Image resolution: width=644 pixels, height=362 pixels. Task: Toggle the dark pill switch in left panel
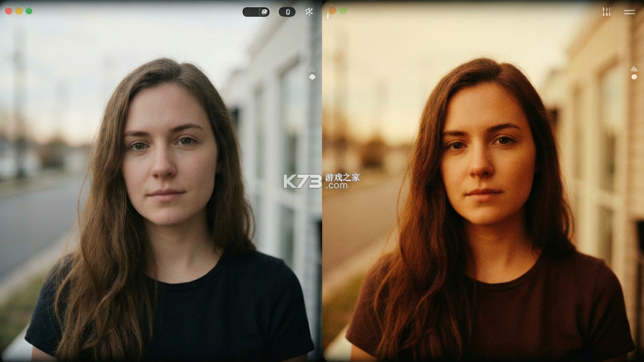click(x=257, y=12)
